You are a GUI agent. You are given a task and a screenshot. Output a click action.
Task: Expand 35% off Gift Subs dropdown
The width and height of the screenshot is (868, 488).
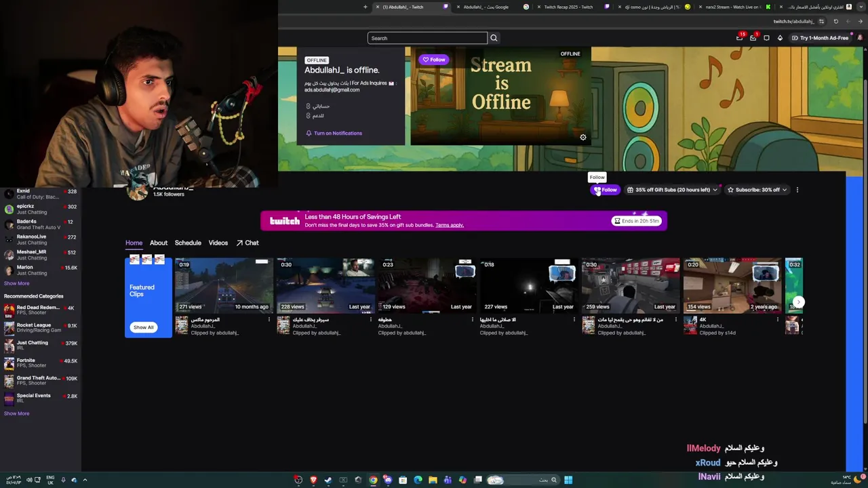[672, 190]
